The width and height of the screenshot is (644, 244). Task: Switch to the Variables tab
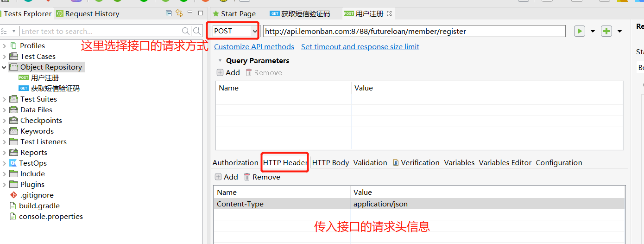click(x=459, y=162)
